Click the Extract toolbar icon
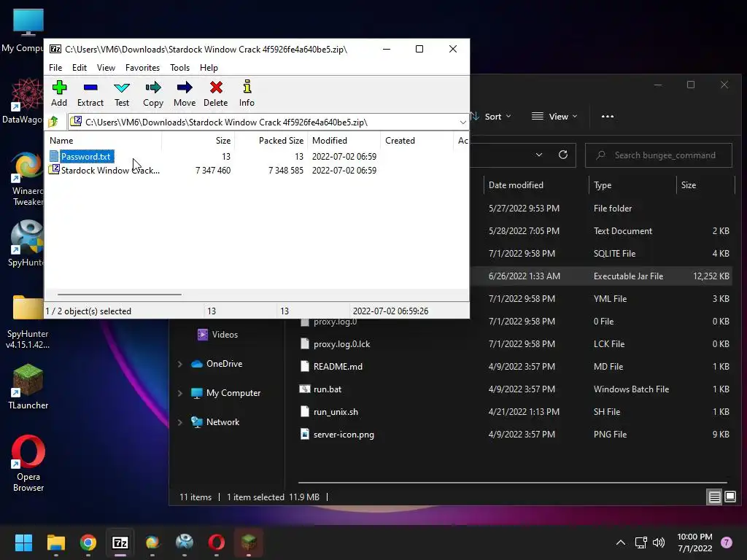 pyautogui.click(x=90, y=93)
